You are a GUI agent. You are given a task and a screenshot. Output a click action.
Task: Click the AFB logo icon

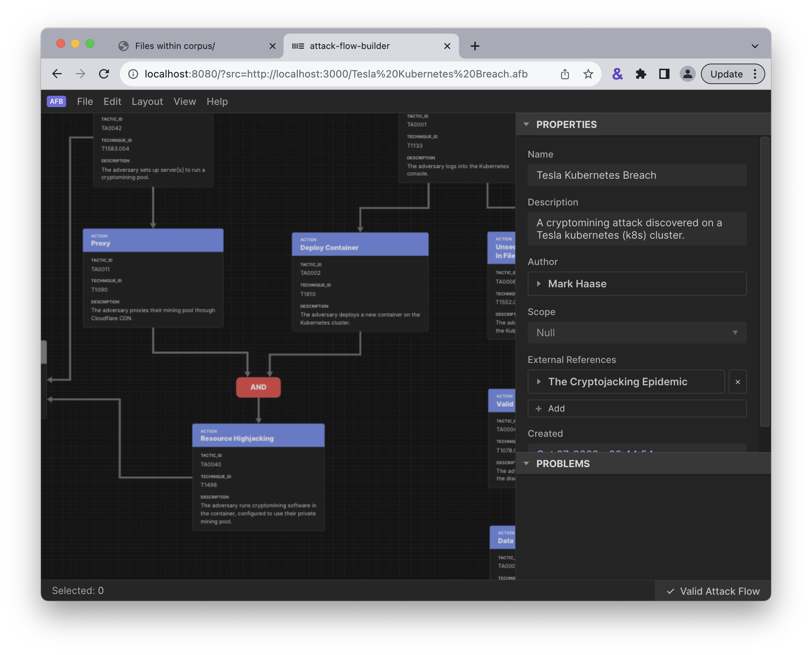pyautogui.click(x=56, y=101)
